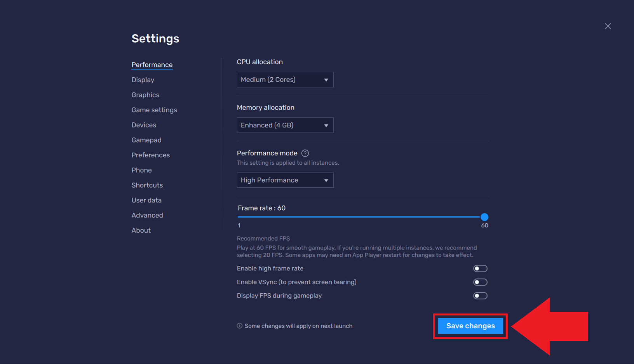
Task: Open the Performance mode dropdown
Action: [285, 180]
